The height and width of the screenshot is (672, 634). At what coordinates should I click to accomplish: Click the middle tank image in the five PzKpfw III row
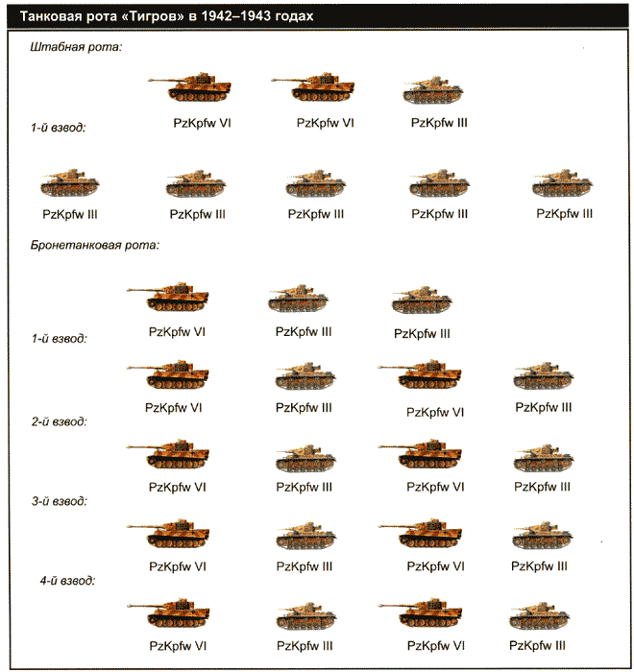(317, 184)
